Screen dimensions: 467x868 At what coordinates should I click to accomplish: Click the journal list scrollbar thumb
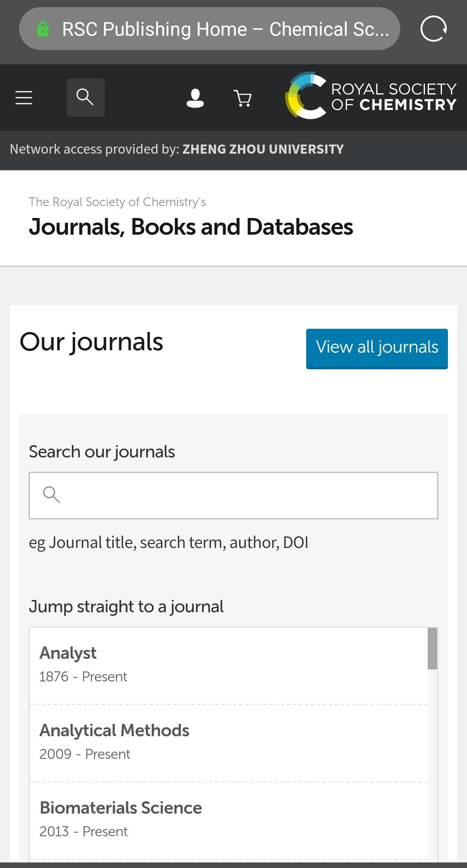point(432,648)
